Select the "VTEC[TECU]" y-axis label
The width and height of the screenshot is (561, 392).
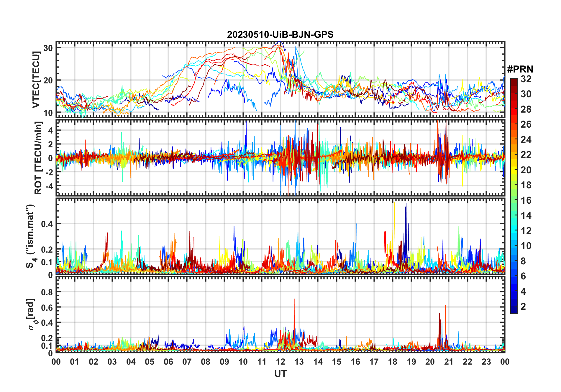[36, 80]
